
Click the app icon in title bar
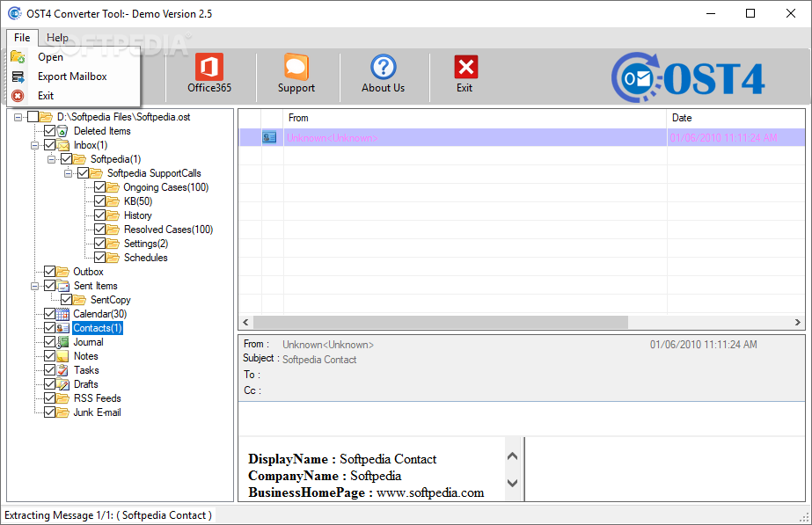click(14, 13)
